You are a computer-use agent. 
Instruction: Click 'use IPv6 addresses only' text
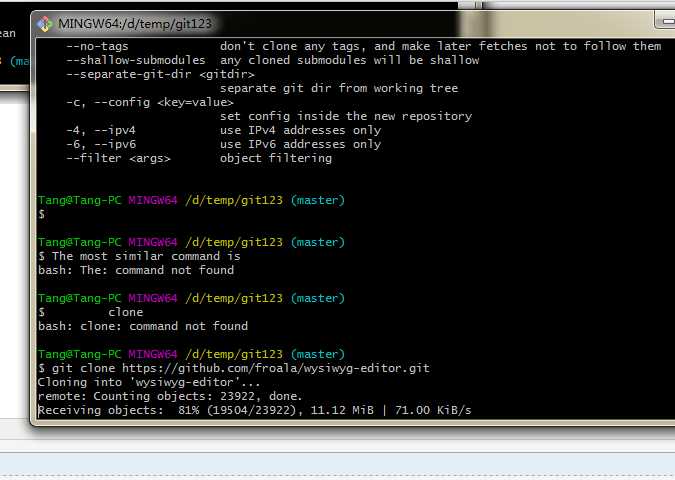[300, 144]
